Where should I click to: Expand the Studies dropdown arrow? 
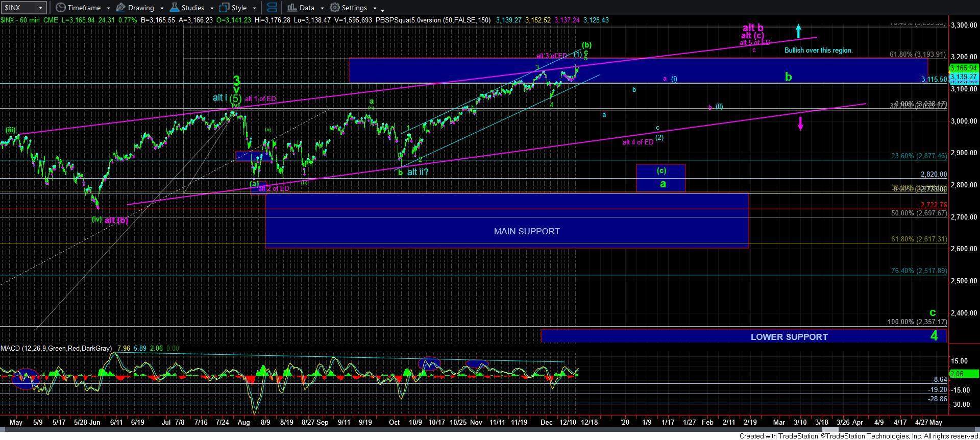pos(212,8)
